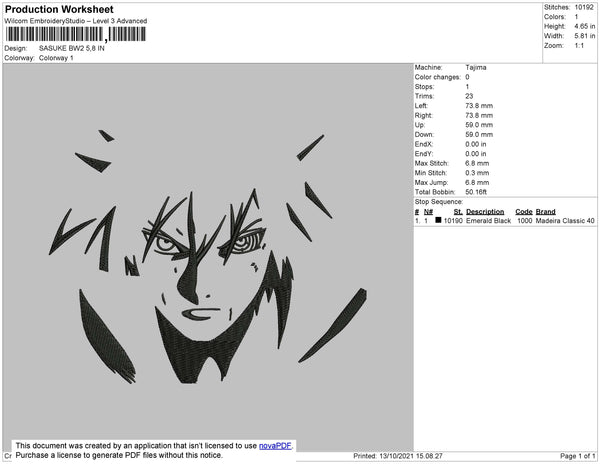600x464 pixels.
Task: Select the Up value 59.0 mm
Action: click(479, 125)
